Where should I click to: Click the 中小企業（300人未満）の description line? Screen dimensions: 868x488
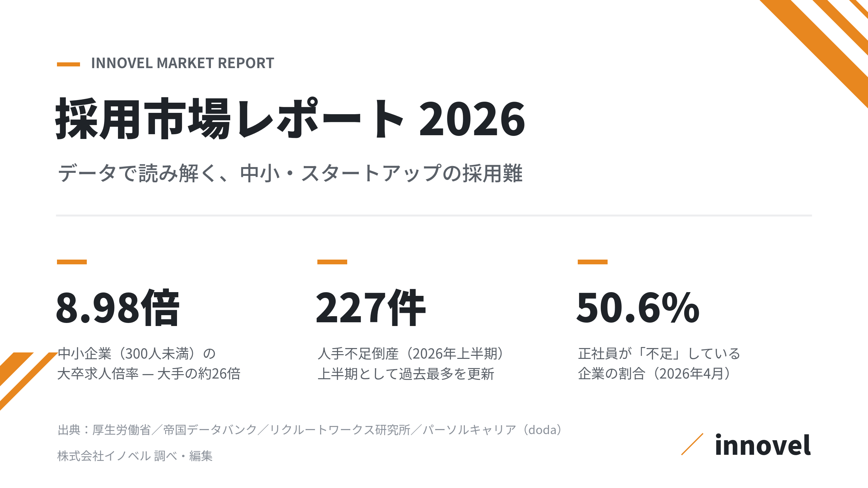click(x=137, y=353)
